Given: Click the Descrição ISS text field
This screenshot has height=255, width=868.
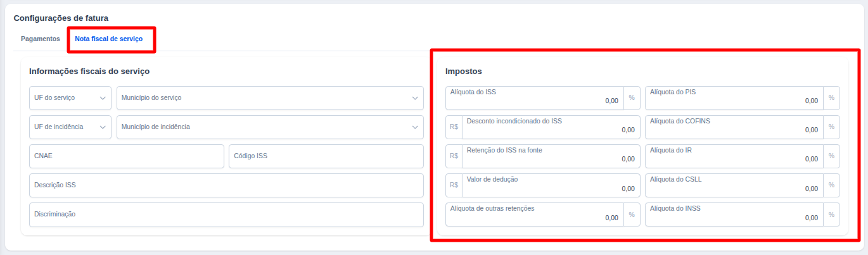Looking at the screenshot, I should [226, 185].
